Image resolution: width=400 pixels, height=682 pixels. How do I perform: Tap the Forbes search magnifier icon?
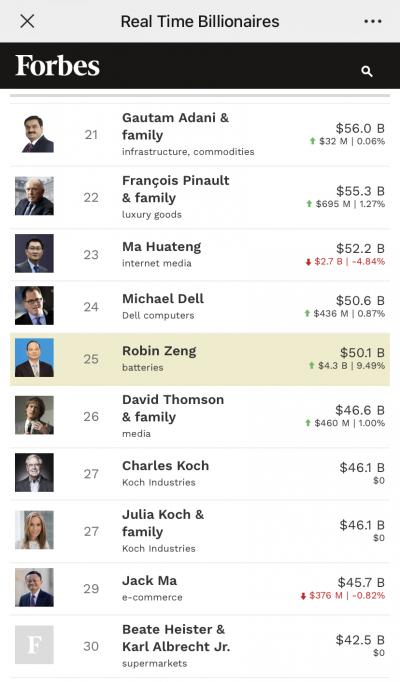click(x=367, y=71)
